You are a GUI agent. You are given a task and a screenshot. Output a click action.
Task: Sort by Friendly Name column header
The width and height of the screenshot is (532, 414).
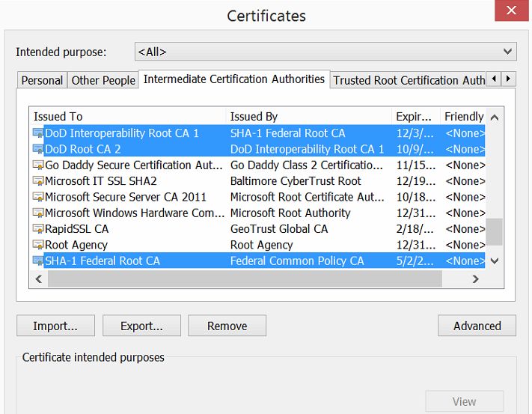(x=463, y=116)
